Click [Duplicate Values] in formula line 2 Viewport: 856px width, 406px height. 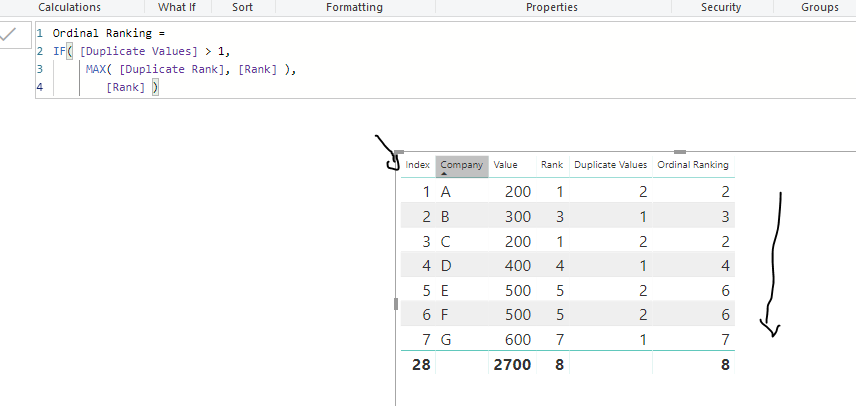click(139, 51)
